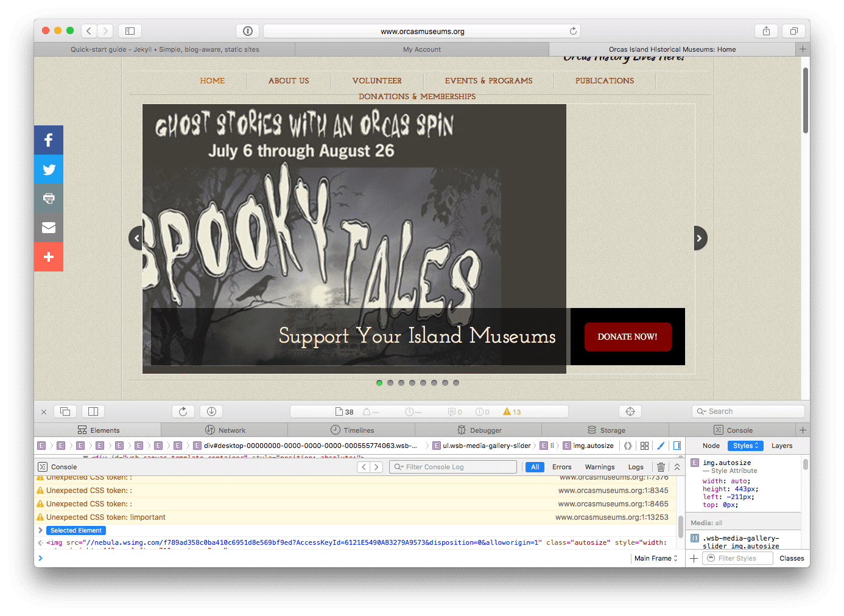844x616 pixels.
Task: Open the Main Frame context dropdown
Action: tap(656, 558)
